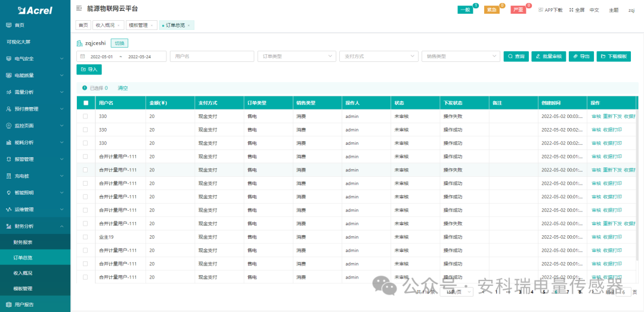Viewport: 644px width, 312px height.
Task: Click the 运维管理 sidebar icon
Action: 8,209
